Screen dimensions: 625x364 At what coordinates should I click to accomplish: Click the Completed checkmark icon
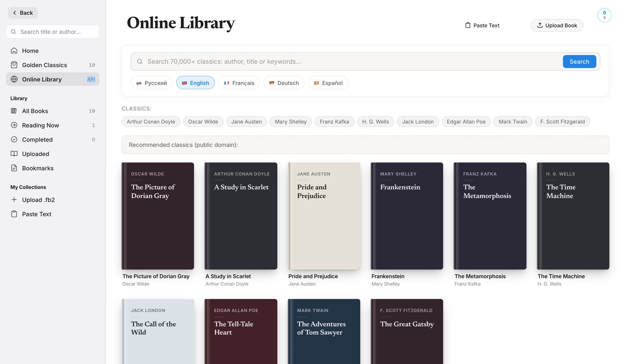coord(14,139)
